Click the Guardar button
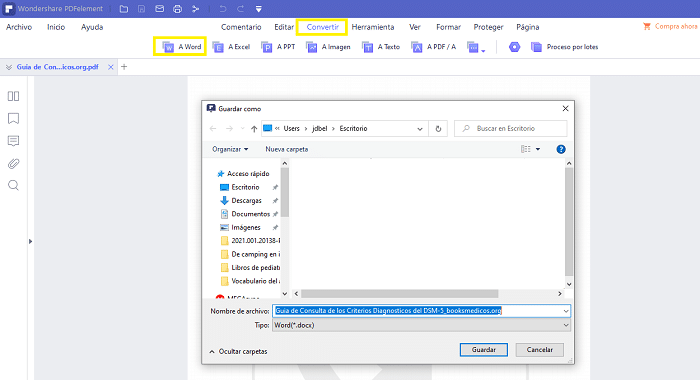This screenshot has width=700, height=380. (x=484, y=350)
